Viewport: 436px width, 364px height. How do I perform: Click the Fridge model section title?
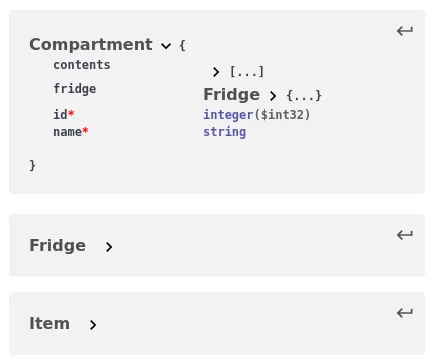click(58, 245)
